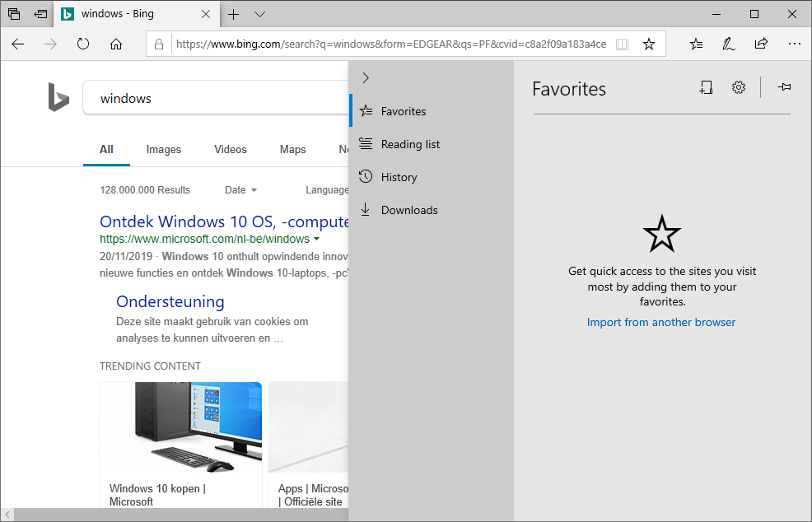The image size is (812, 522).
Task: Share this page icon
Action: pyautogui.click(x=761, y=44)
